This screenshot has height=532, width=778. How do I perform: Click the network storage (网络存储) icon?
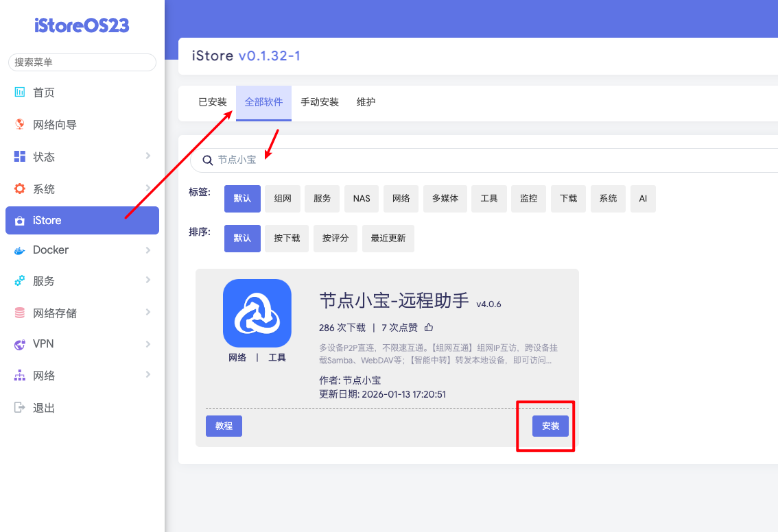(20, 313)
